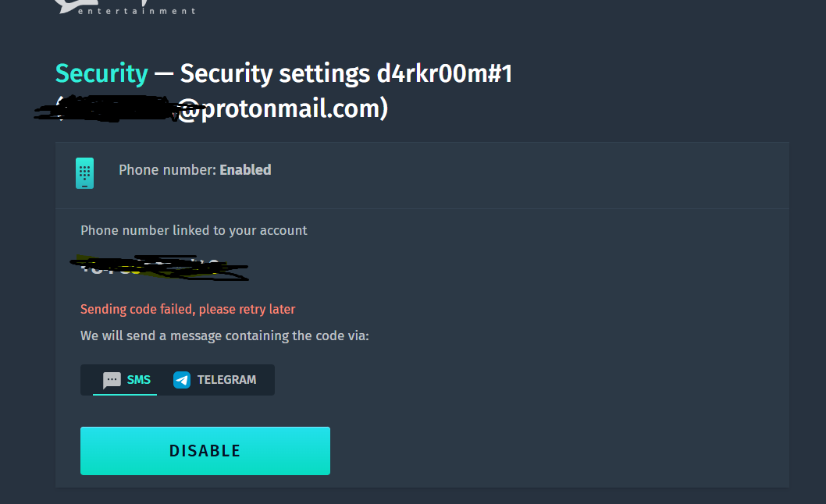
Task: Click "We will send a message" text
Action: tap(224, 335)
